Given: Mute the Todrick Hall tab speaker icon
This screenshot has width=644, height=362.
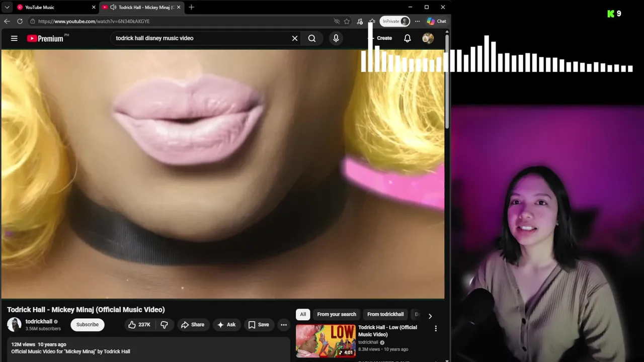Looking at the screenshot, I should coord(113,7).
